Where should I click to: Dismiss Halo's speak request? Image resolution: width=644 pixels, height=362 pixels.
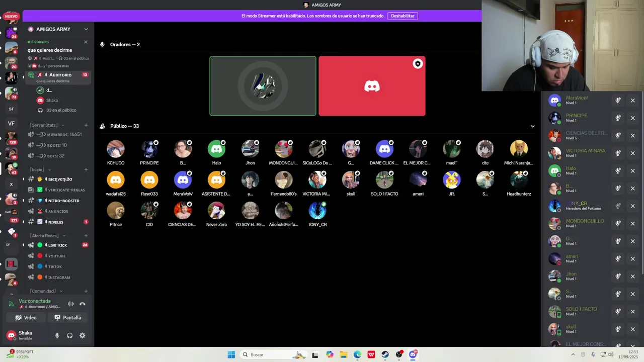(633, 171)
